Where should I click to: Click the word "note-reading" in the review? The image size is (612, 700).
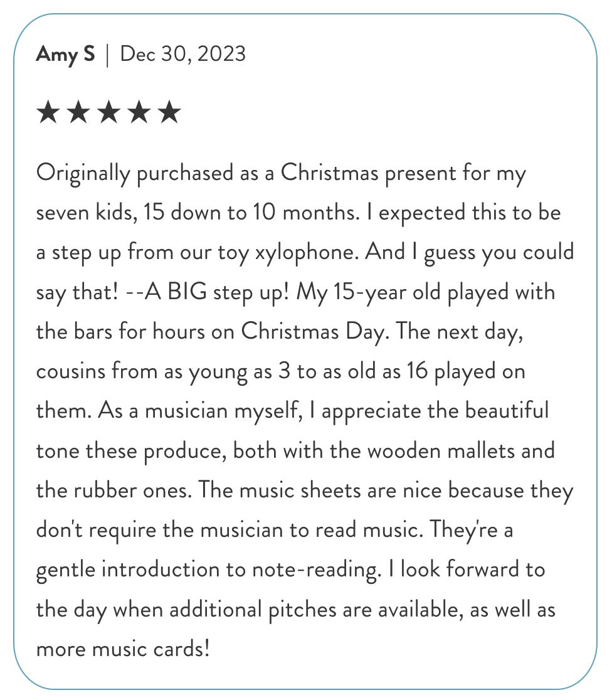314,570
